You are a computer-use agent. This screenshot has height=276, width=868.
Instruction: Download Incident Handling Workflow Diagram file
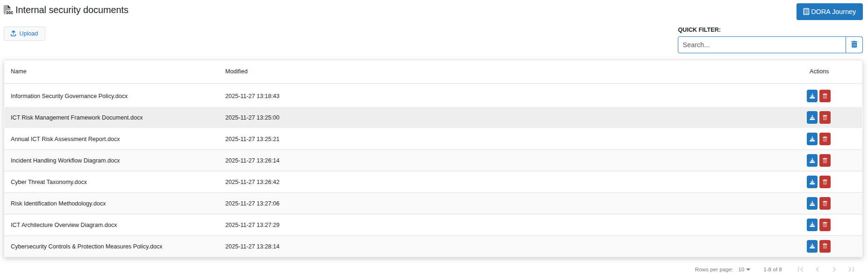coord(812,161)
